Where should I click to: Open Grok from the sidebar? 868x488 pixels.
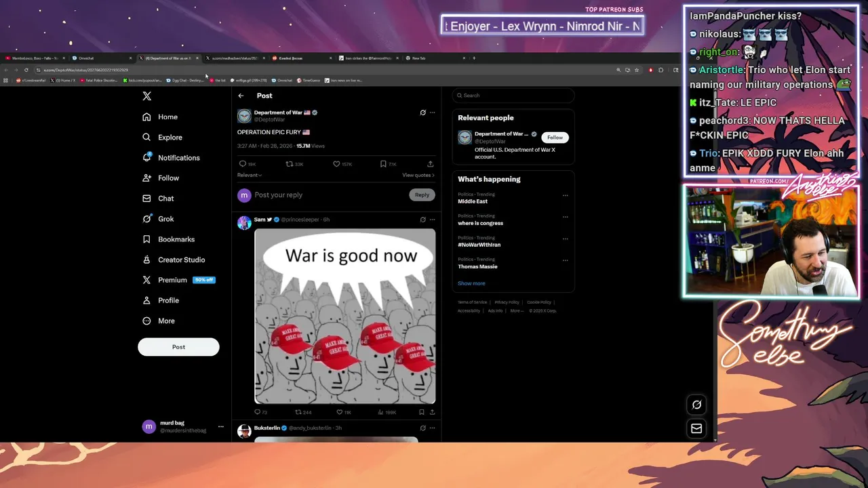pos(158,218)
